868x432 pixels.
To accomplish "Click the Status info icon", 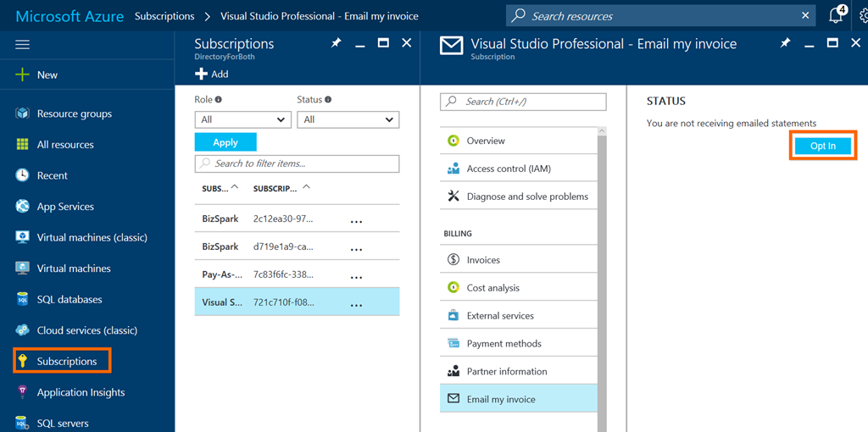I will click(x=328, y=100).
